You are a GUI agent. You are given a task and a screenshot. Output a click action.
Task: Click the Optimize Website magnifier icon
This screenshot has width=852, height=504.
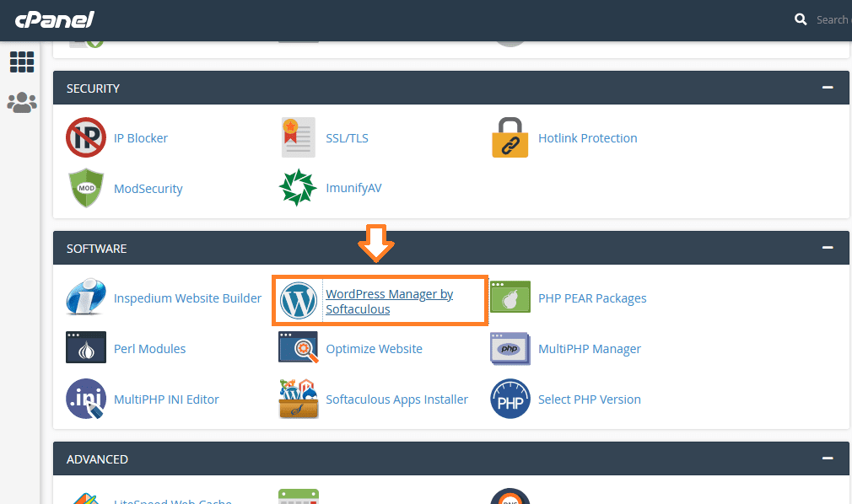tap(298, 347)
